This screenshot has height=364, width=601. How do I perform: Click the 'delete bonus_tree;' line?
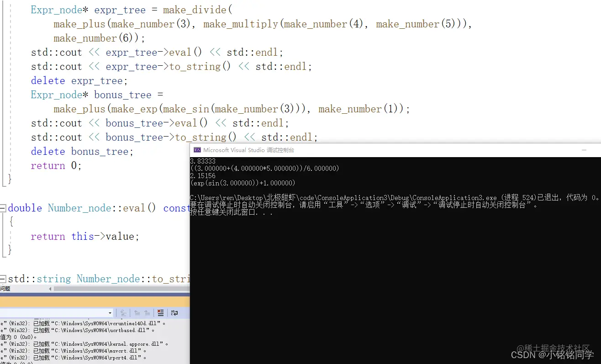click(x=82, y=151)
